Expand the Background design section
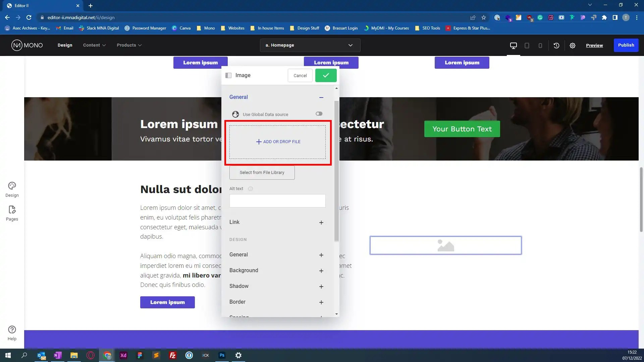 point(321,271)
